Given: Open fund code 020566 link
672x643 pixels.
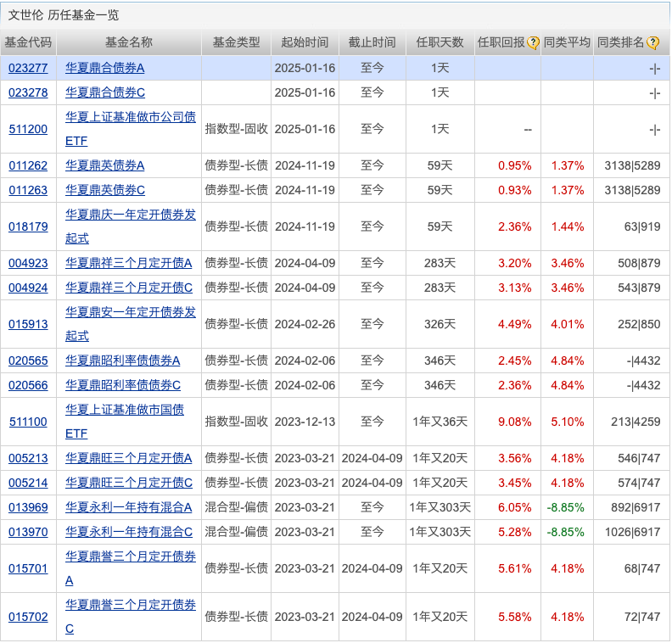Looking at the screenshot, I should pyautogui.click(x=28, y=385).
